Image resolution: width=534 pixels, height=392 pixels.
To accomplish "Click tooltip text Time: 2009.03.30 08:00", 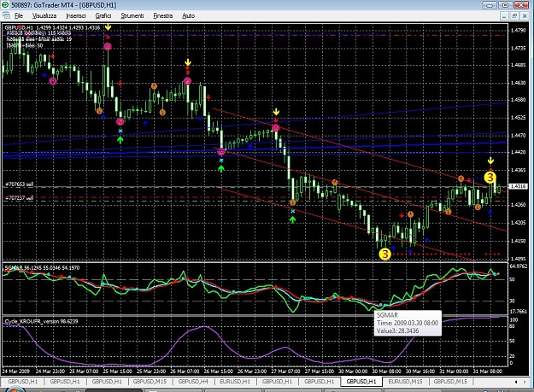I will click(408, 323).
